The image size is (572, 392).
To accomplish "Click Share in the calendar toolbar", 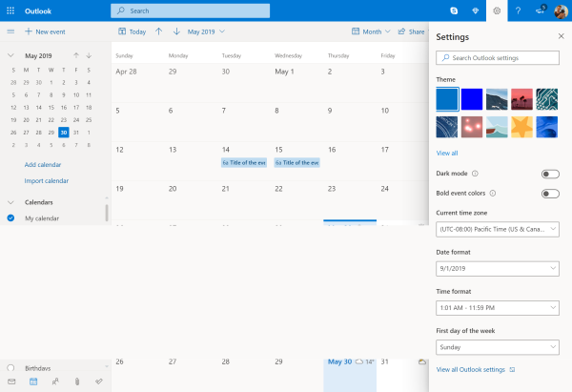I will tap(411, 31).
